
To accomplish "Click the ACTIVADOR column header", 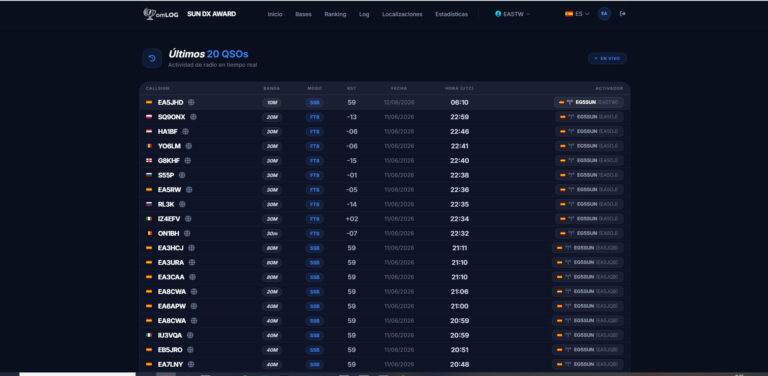I will coord(609,89).
